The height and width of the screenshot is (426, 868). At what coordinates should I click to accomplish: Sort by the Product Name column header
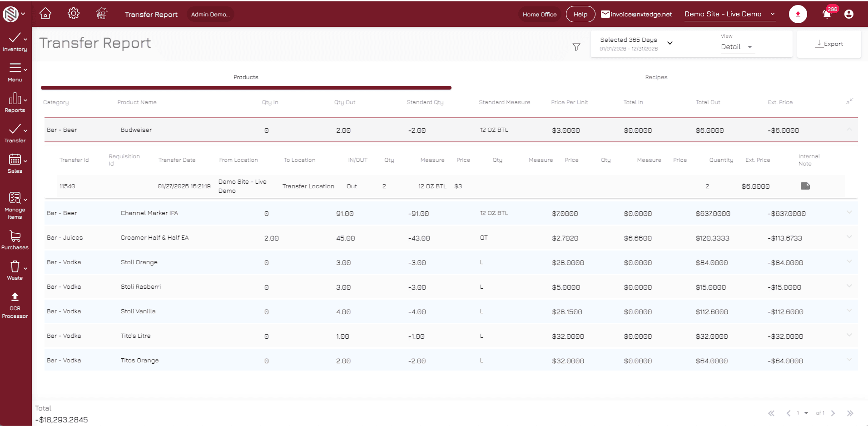click(137, 102)
